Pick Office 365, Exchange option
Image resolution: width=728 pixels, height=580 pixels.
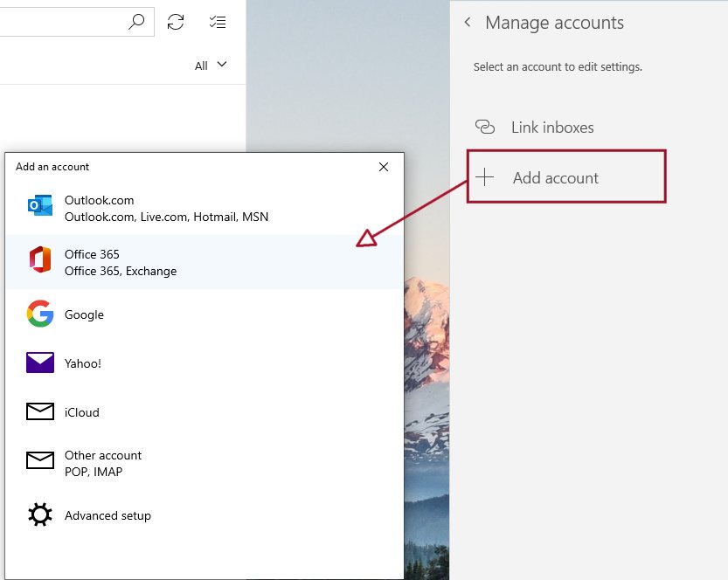click(205, 262)
